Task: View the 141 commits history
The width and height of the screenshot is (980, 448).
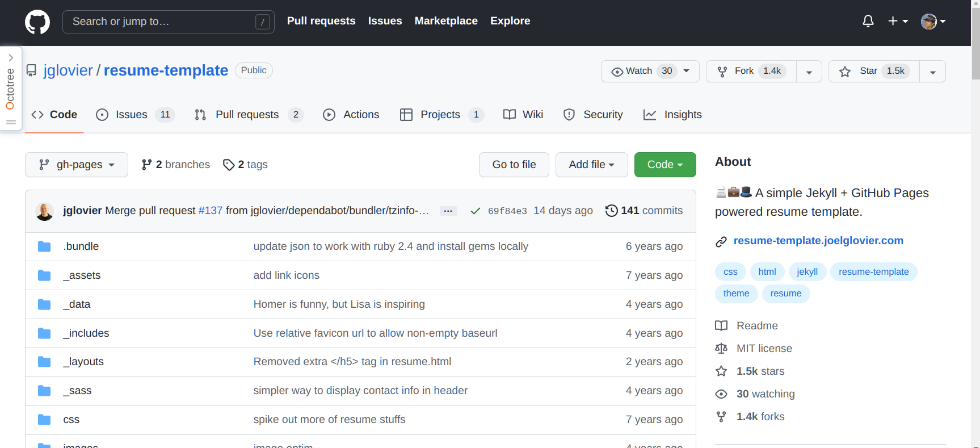Action: [x=644, y=211]
